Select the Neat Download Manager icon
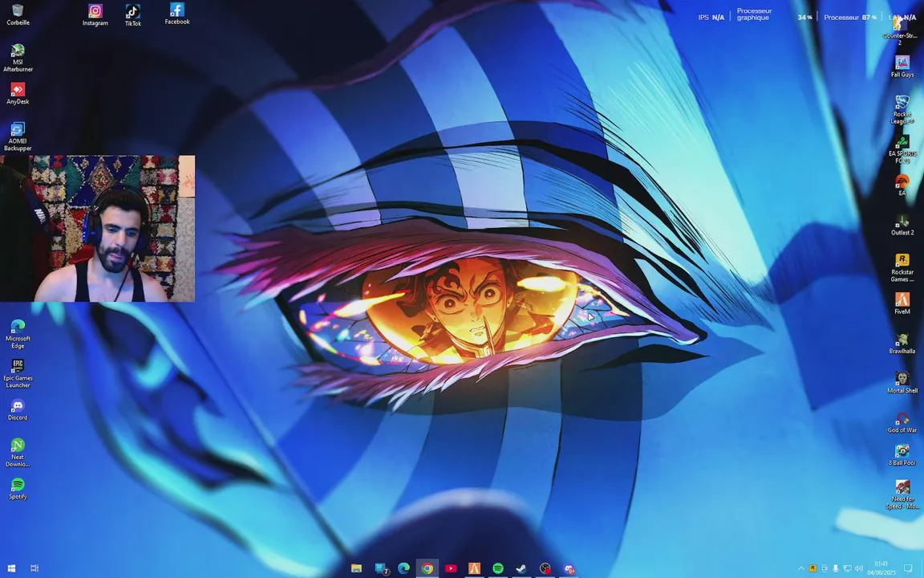This screenshot has width=924, height=578. pos(18,453)
